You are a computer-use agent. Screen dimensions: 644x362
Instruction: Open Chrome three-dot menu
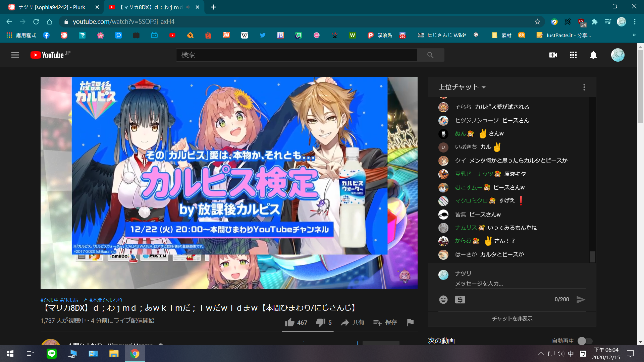635,22
